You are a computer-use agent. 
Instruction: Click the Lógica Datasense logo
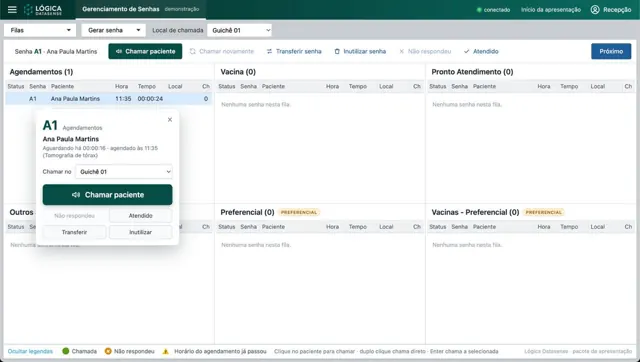(43, 10)
